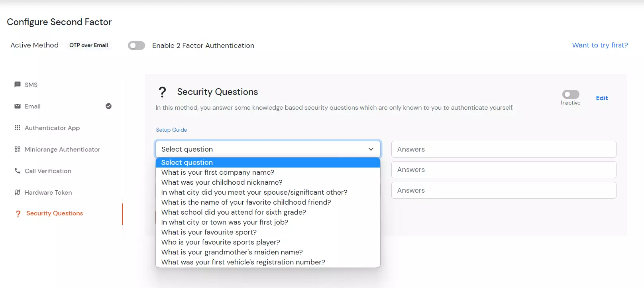
Task: Enable 2 Factor Authentication toggle
Action: click(x=136, y=45)
